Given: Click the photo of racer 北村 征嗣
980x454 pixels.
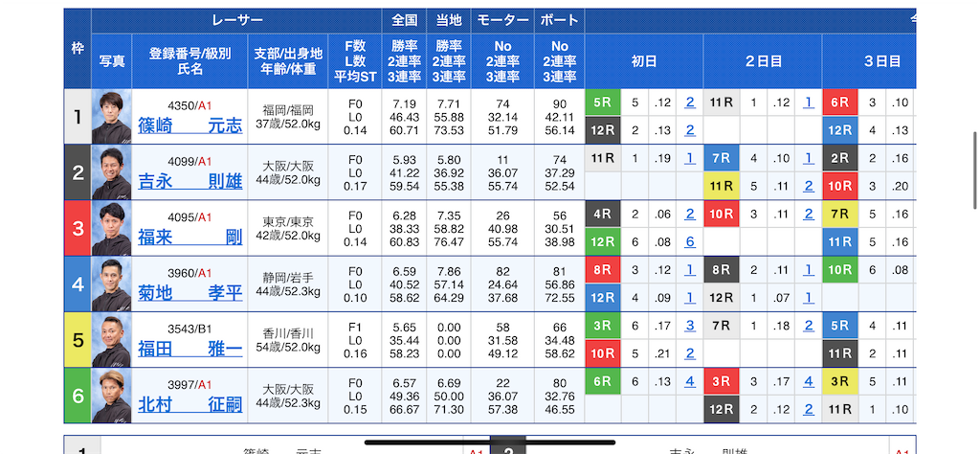Looking at the screenshot, I should tap(111, 396).
